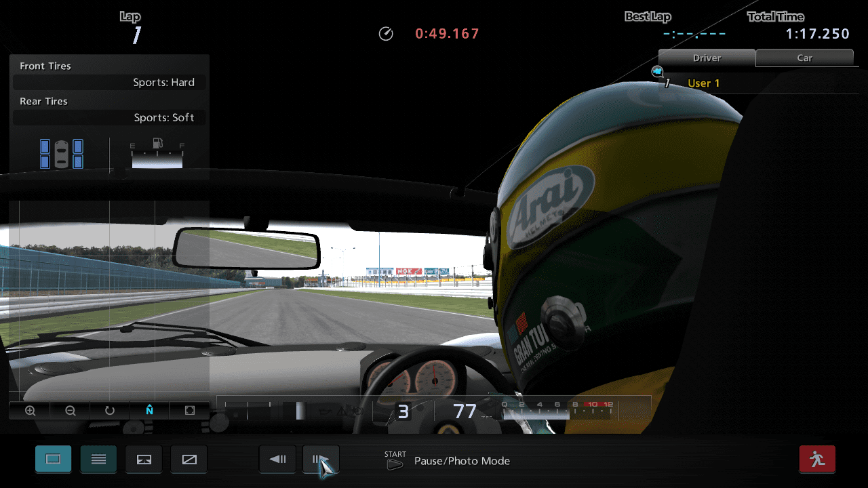
Task: Switch to the Driver tab
Action: click(707, 58)
